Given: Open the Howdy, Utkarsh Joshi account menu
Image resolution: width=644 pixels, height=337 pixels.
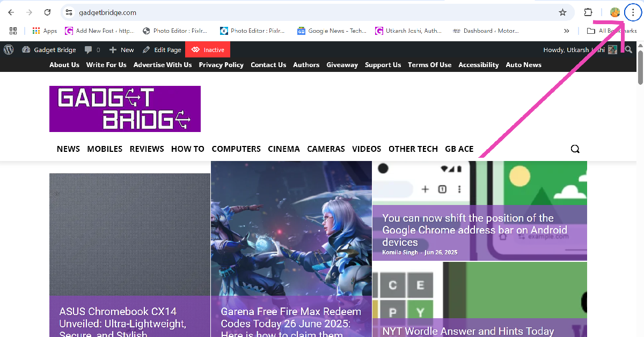Looking at the screenshot, I should (580, 49).
